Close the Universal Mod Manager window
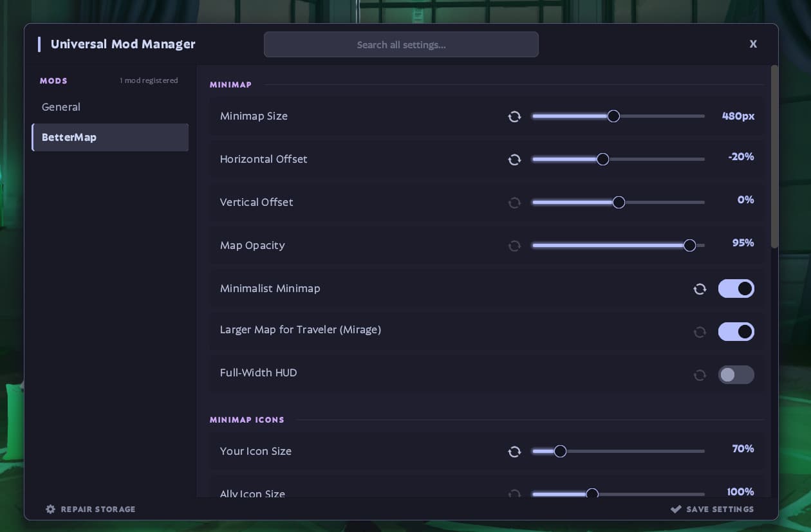811x532 pixels. click(x=753, y=44)
